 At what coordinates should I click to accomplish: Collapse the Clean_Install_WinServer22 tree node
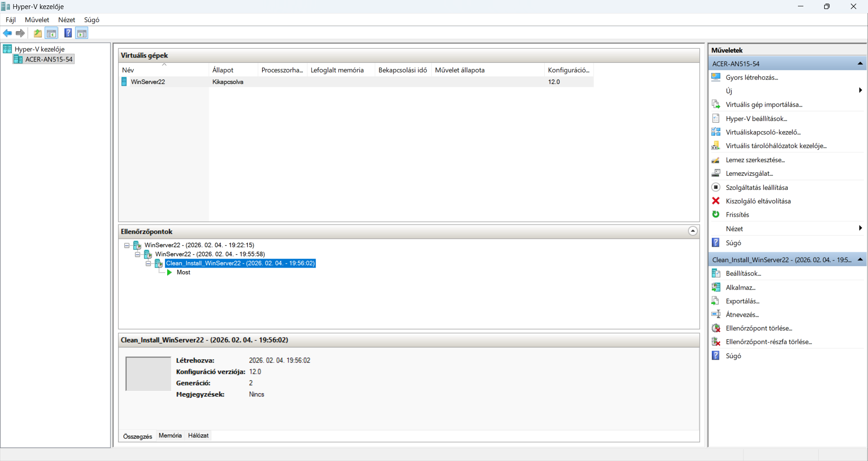148,263
